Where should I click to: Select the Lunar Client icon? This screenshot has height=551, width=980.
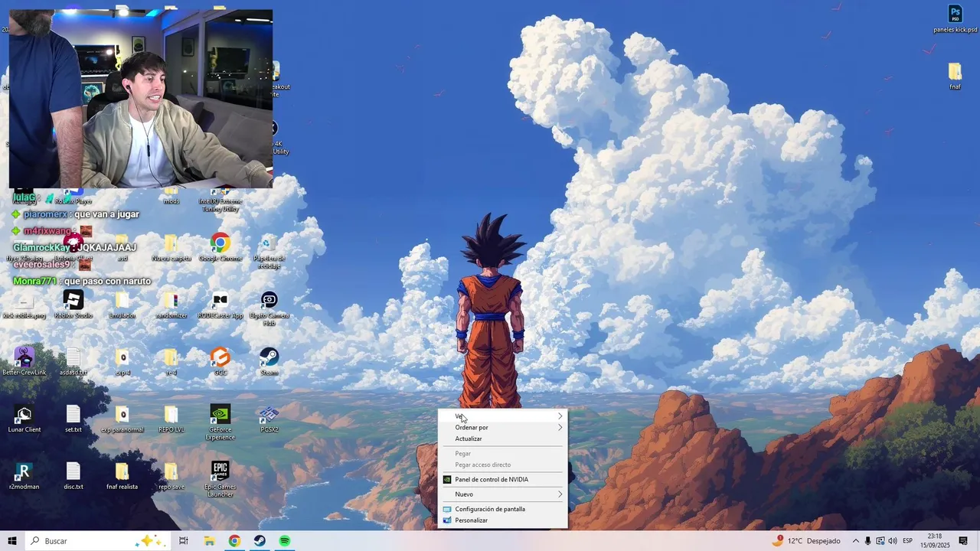tap(24, 419)
